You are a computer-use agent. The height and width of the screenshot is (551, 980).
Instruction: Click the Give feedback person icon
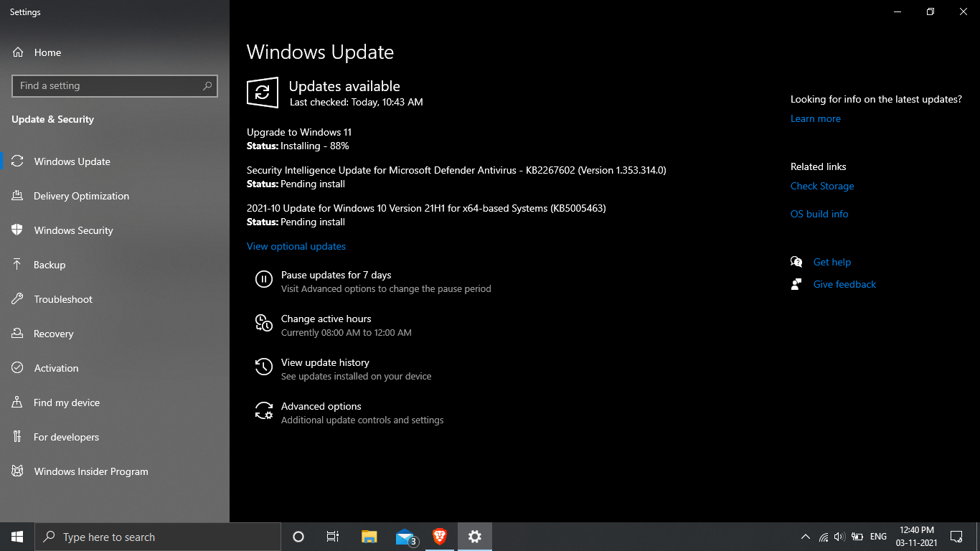(796, 284)
